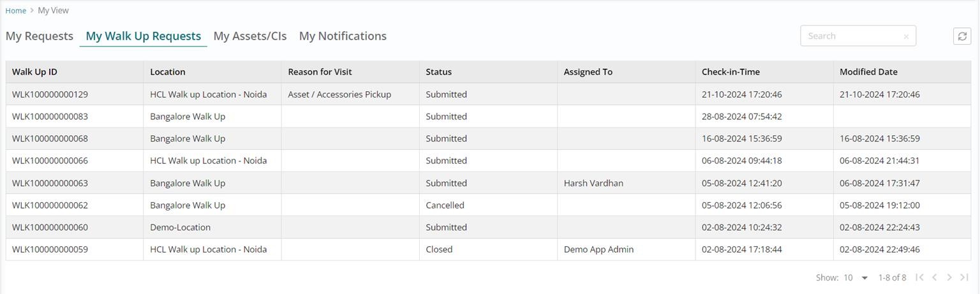Switch to My Assets/CIs tab
The width and height of the screenshot is (980, 294).
click(250, 36)
